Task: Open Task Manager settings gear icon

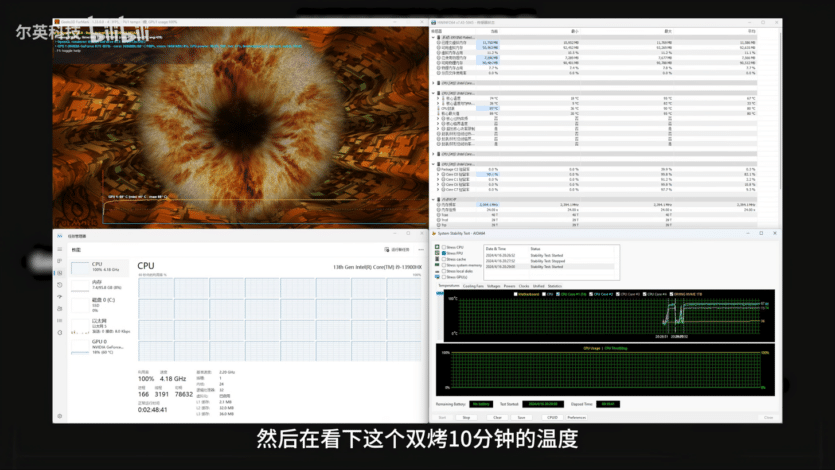Action: tap(60, 416)
